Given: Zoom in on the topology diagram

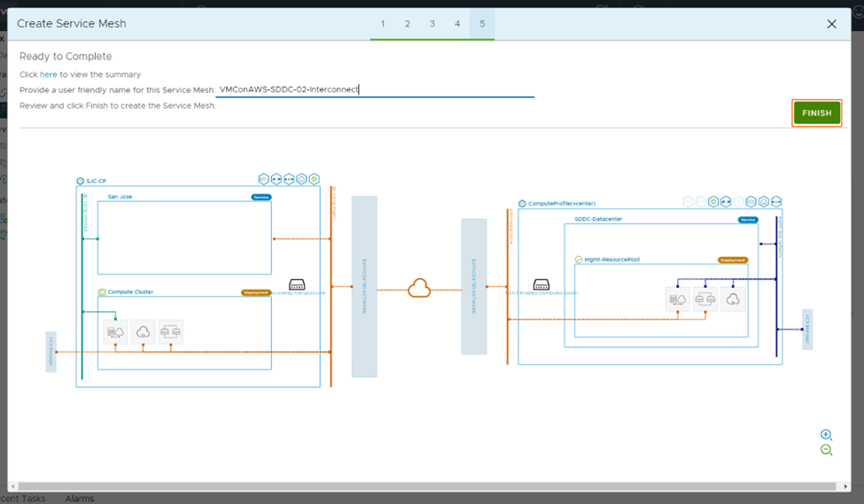Looking at the screenshot, I should coord(826,435).
